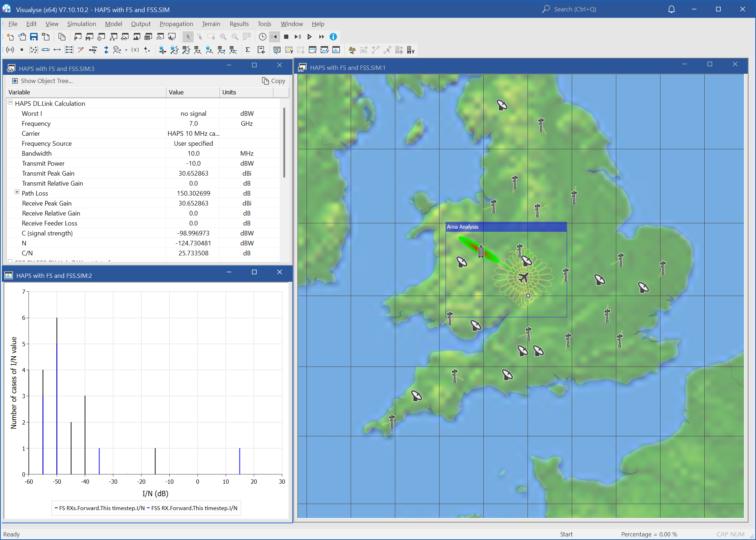Open the Propagation menu
Screen dimensions: 756x540
176,24
